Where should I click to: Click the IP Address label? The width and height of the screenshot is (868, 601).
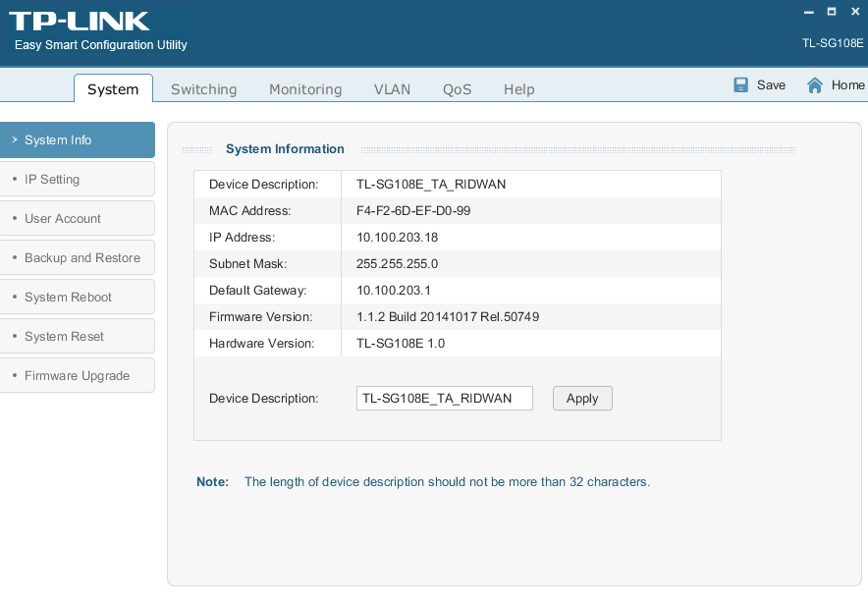[242, 238]
